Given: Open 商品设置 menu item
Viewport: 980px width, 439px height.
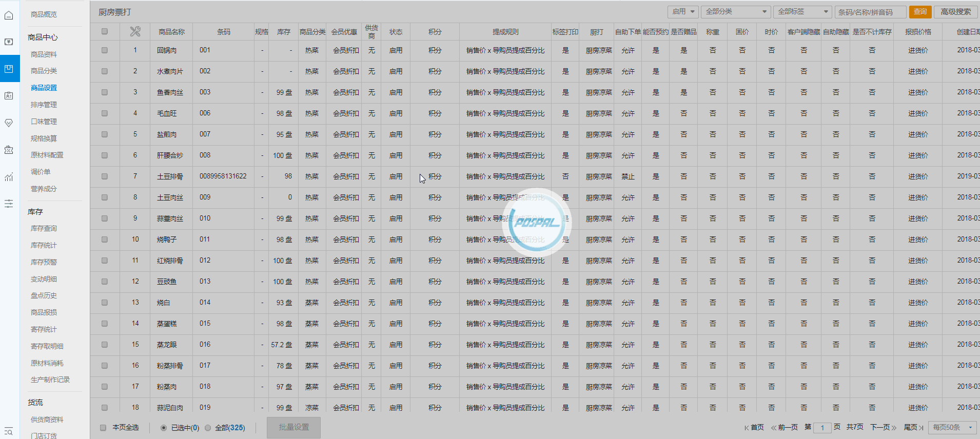Looking at the screenshot, I should [44, 88].
